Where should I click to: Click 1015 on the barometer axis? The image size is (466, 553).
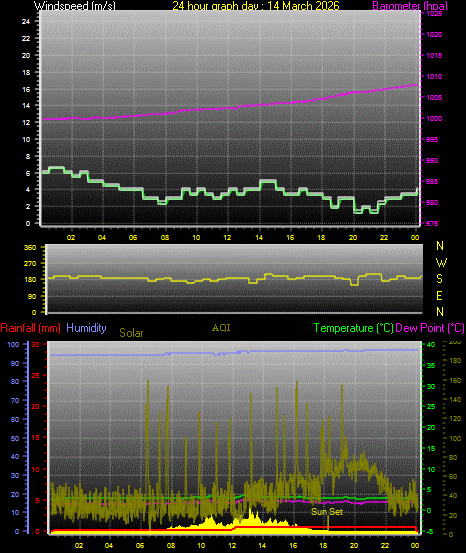tap(434, 56)
